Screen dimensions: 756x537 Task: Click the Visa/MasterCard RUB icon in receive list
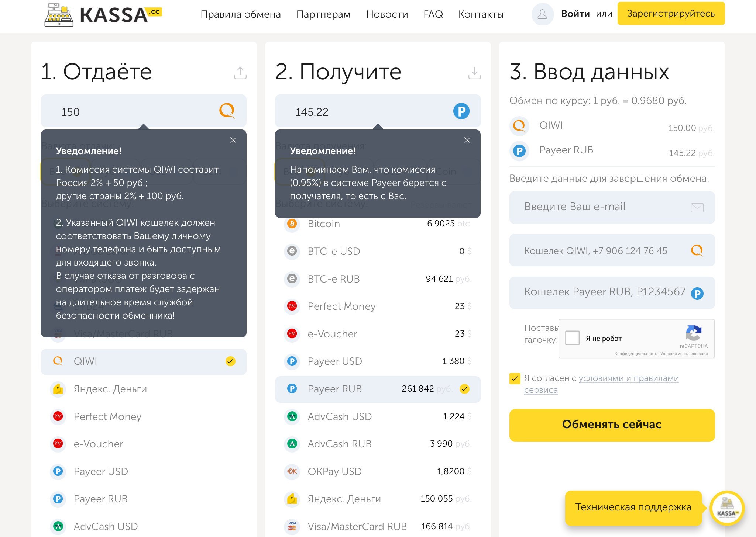[x=292, y=526]
